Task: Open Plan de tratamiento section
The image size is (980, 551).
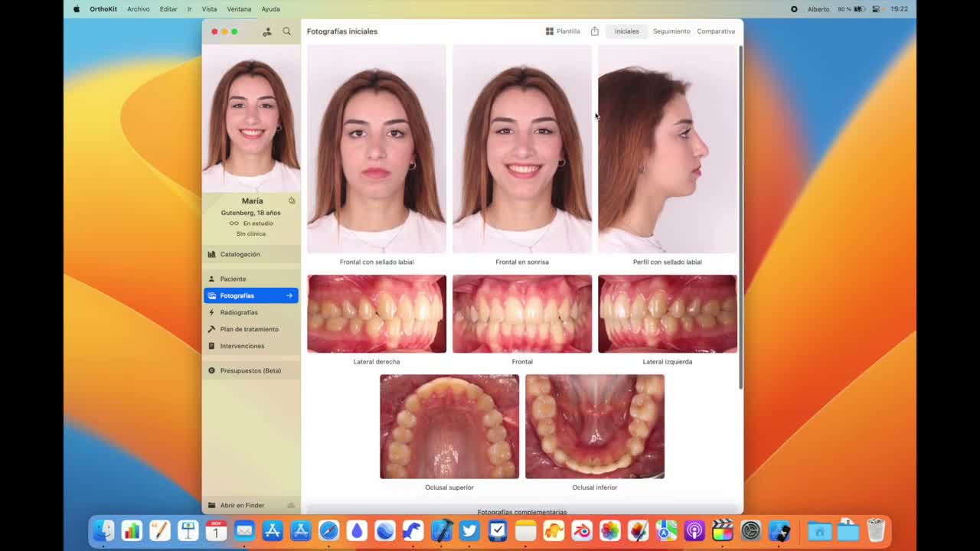Action: [251, 329]
